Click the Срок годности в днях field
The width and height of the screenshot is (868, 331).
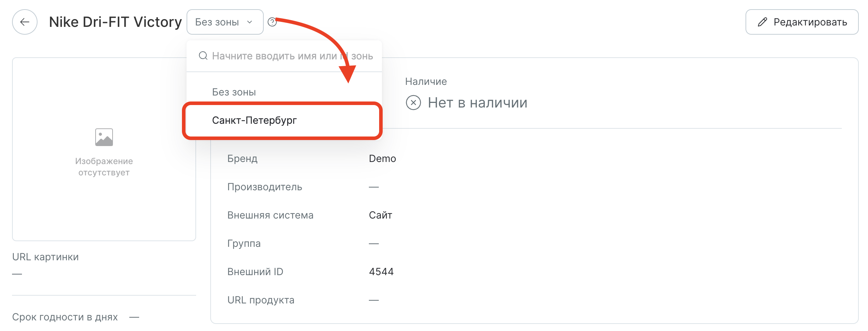(x=76, y=317)
